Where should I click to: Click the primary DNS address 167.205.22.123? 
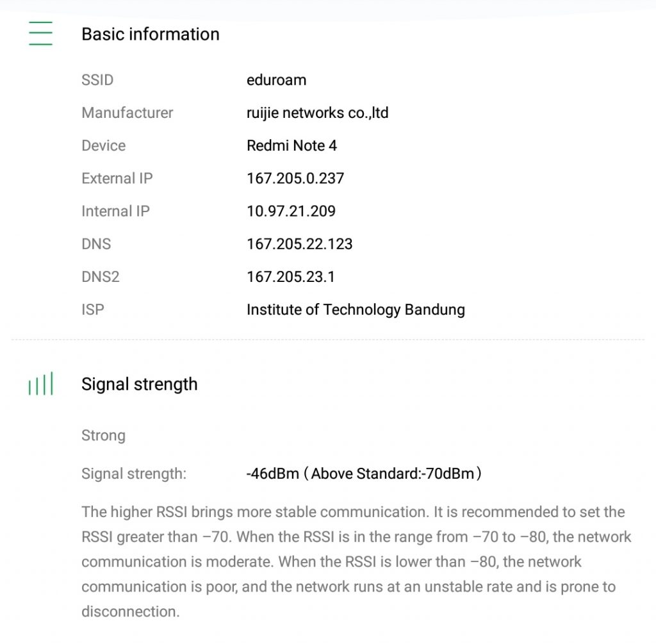(x=299, y=244)
